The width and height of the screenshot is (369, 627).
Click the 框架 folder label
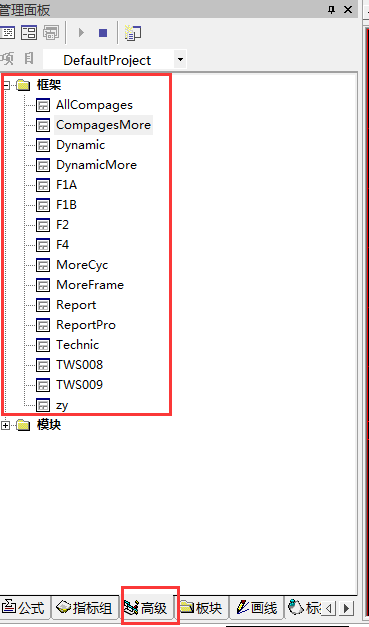point(49,85)
